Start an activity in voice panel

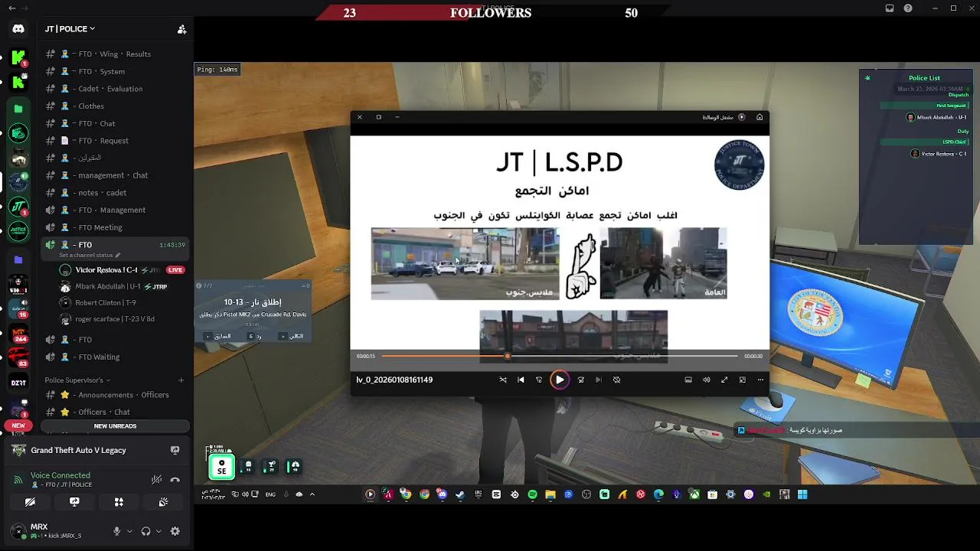[x=119, y=503]
